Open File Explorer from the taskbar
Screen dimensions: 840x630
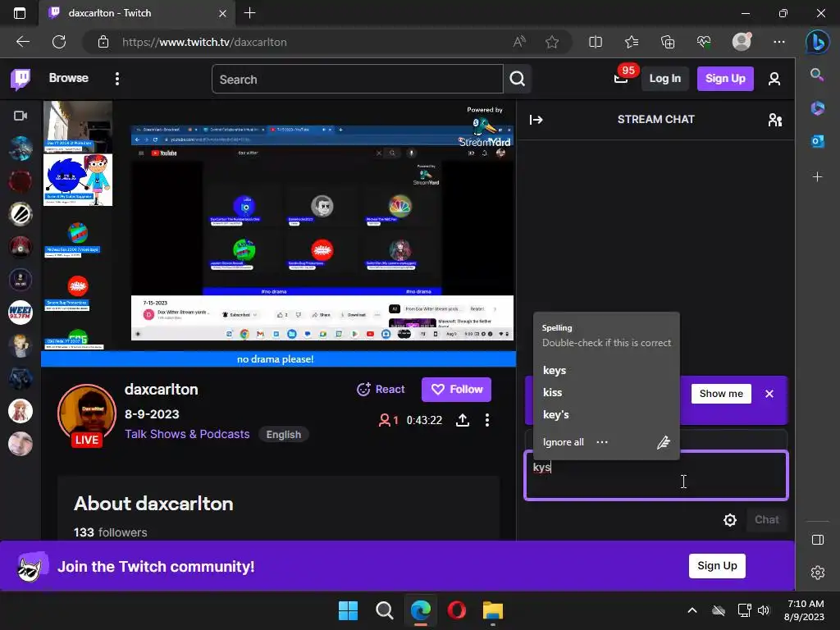click(x=492, y=610)
